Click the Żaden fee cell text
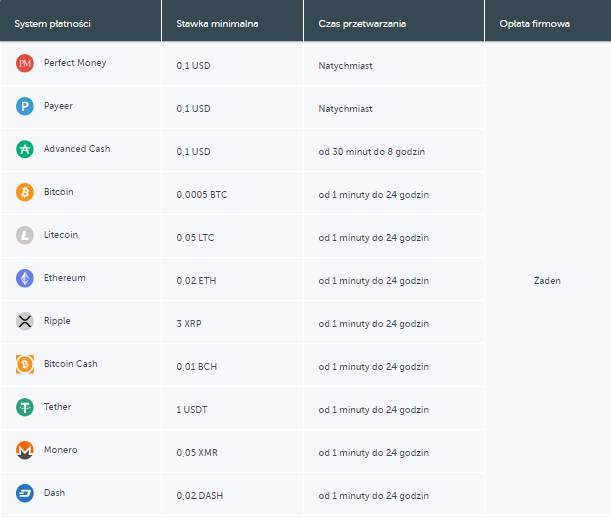Screen dimensions: 611x517 pos(547,281)
